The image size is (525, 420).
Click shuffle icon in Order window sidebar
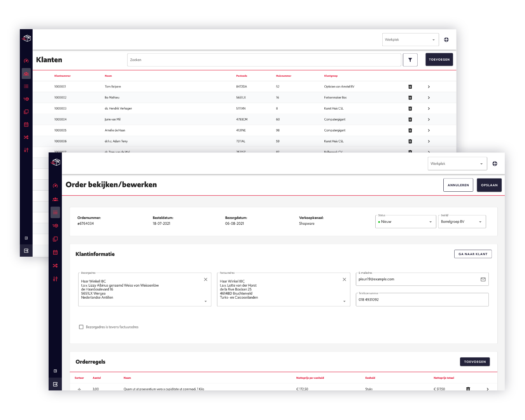(55, 266)
